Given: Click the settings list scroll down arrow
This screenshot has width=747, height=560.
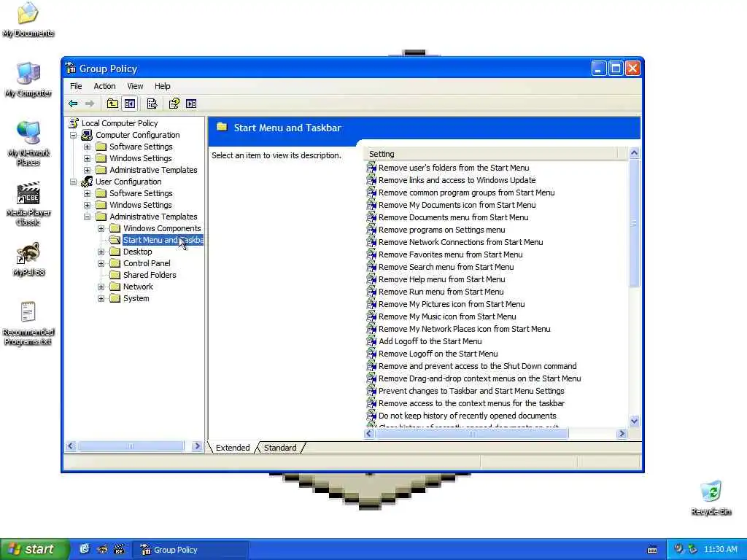Looking at the screenshot, I should coord(634,421).
